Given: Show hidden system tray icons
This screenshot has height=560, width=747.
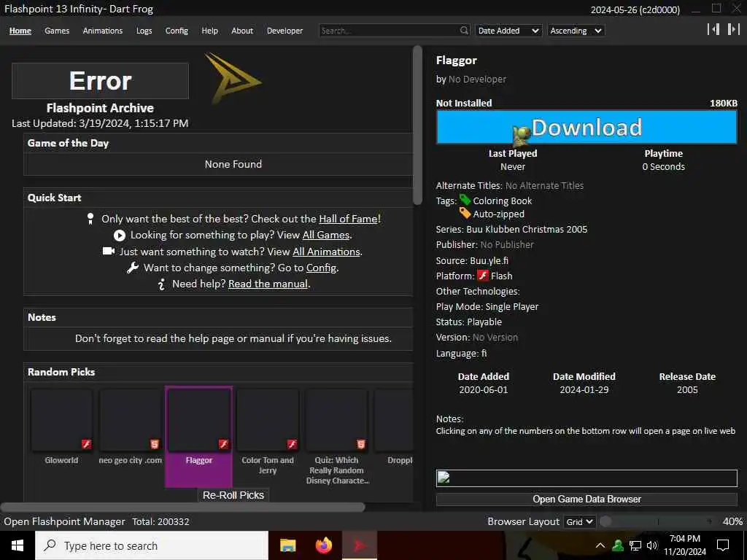Looking at the screenshot, I should tap(600, 545).
